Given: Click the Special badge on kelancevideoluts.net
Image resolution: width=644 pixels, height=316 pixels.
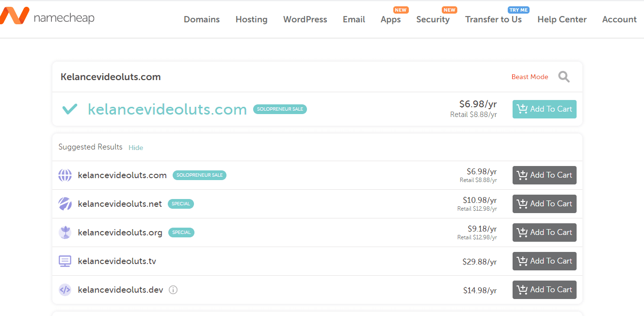Looking at the screenshot, I should (181, 204).
